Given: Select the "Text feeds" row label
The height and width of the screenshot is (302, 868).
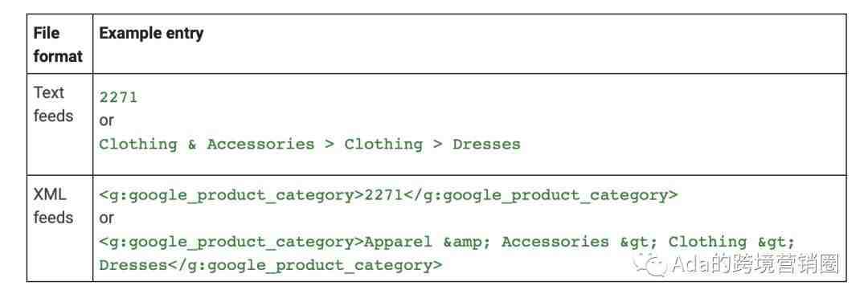Looking at the screenshot, I should pos(53,104).
